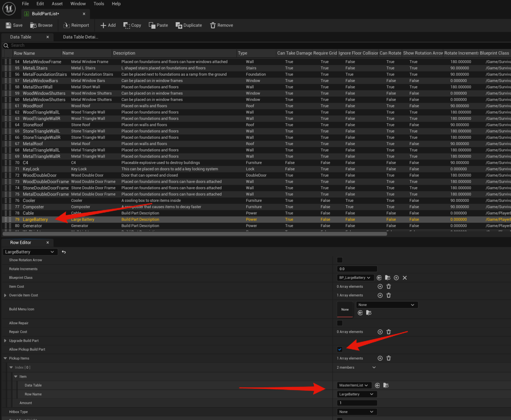Image resolution: width=511 pixels, height=420 pixels.
Task: Click the Add row button
Action: pyautogui.click(x=108, y=25)
